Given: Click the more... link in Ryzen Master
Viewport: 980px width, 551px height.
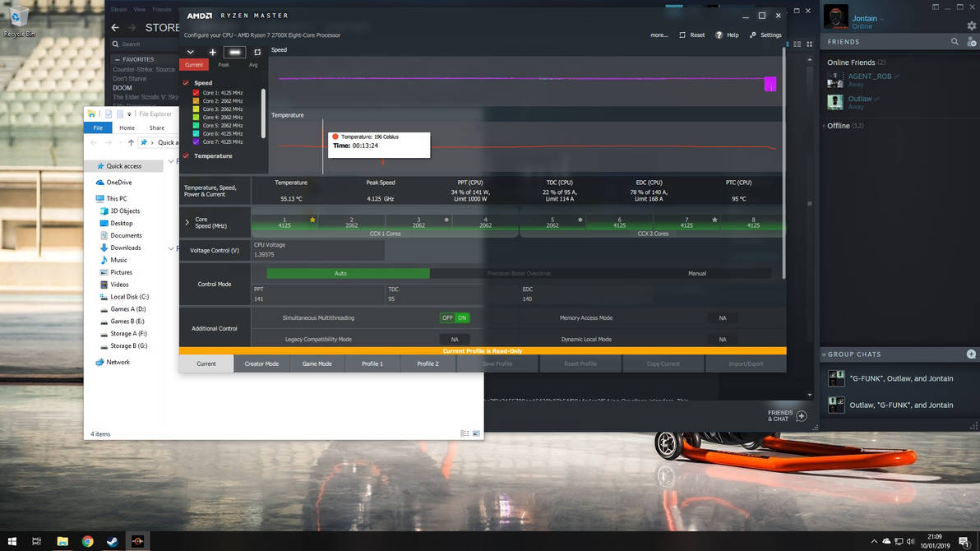Looking at the screenshot, I should tap(659, 35).
